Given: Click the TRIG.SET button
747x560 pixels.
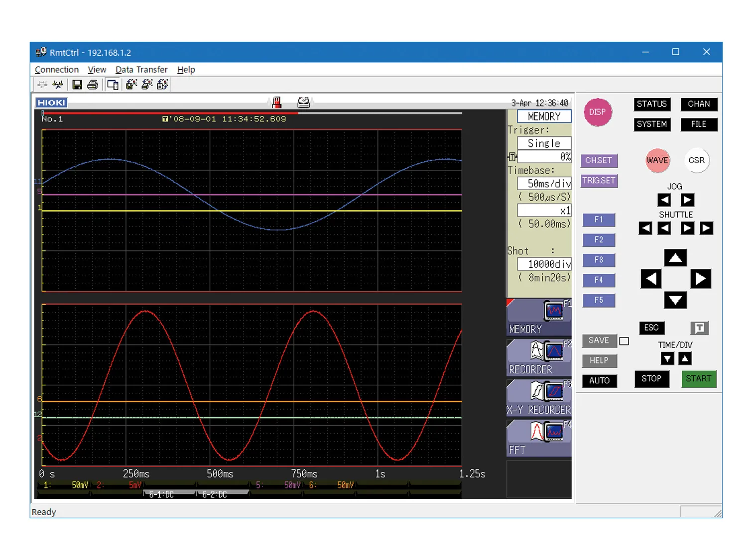Looking at the screenshot, I should point(599,181).
